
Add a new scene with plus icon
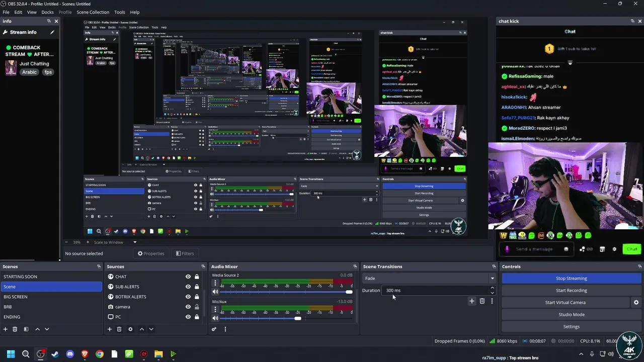point(6,329)
